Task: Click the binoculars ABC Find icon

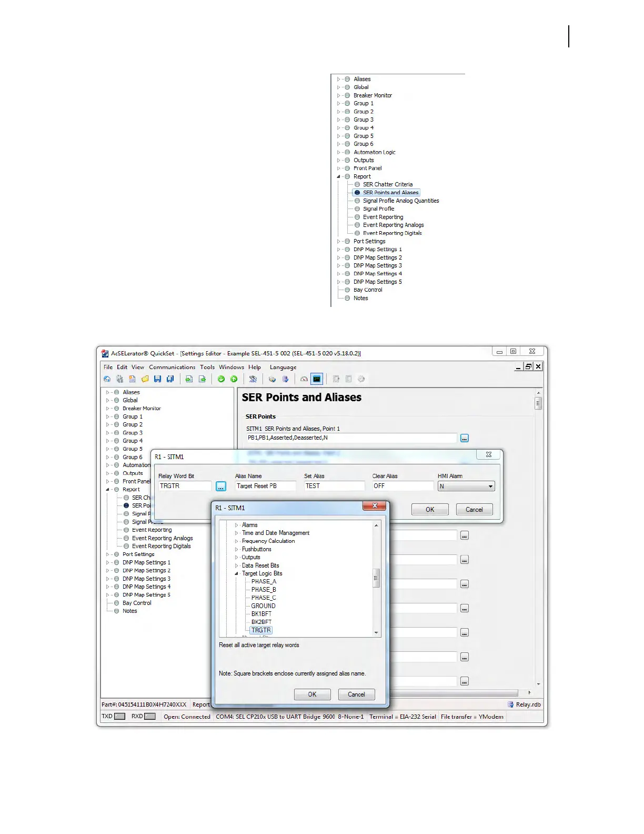Action: [253, 379]
